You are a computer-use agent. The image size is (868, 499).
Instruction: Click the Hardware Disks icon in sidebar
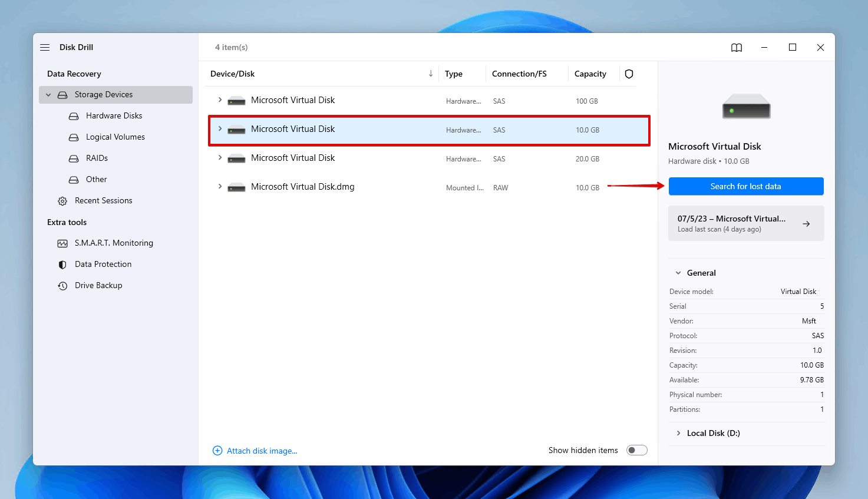click(74, 115)
